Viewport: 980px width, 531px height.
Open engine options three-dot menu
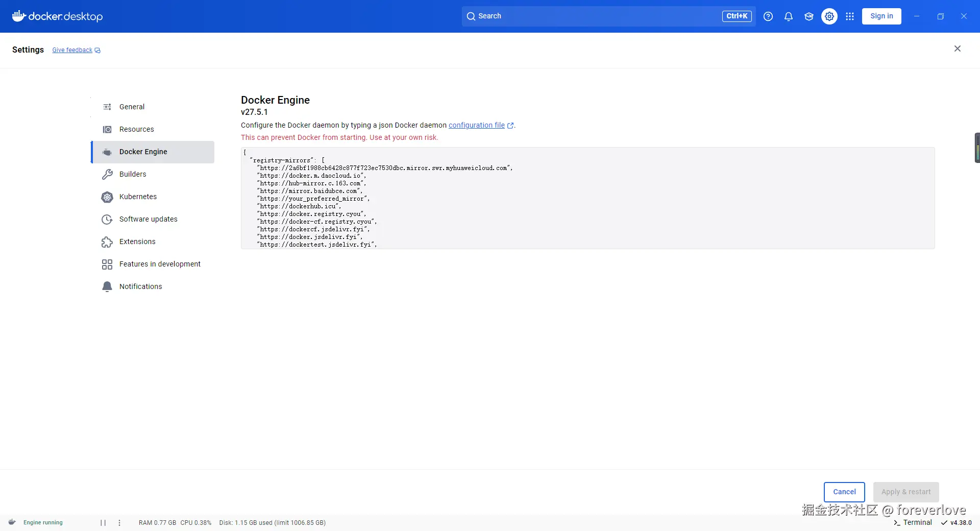tap(119, 522)
